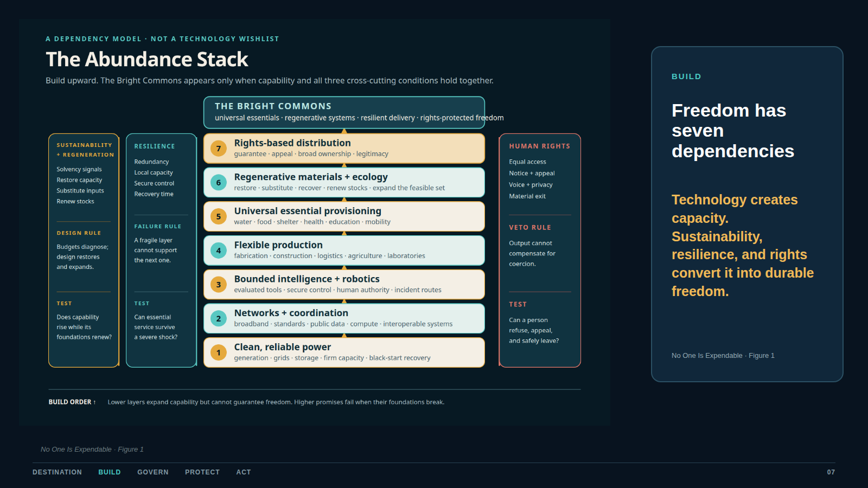
Task: Switch to the PROTECT section tab
Action: [x=202, y=472]
